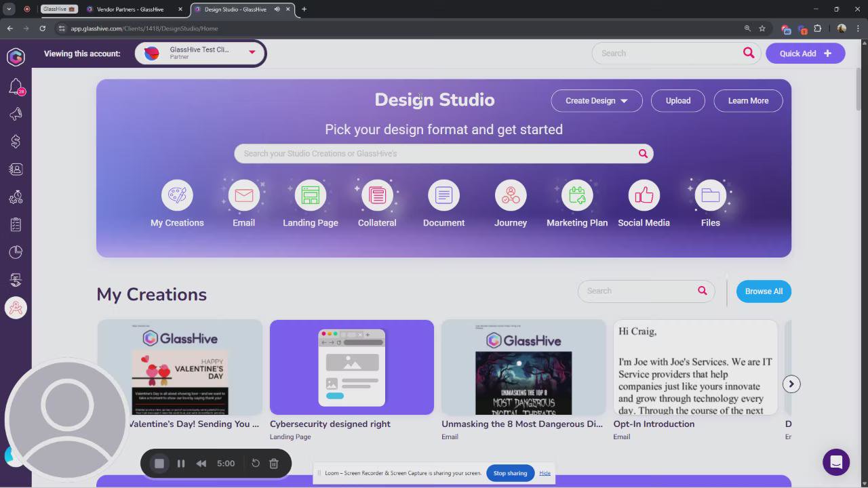This screenshot has width=868, height=488.
Task: Open the clipboard checklist icon in sidebar
Action: [x=16, y=224]
